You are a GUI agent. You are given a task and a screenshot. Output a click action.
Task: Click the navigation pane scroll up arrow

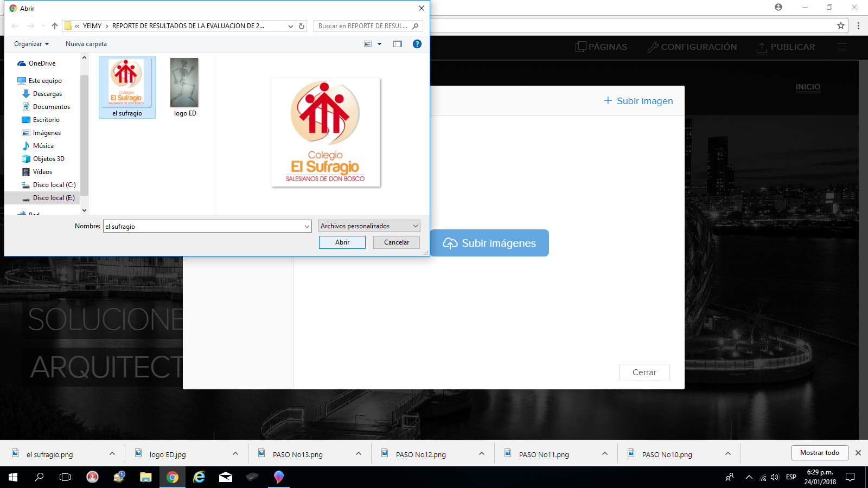pos(84,57)
